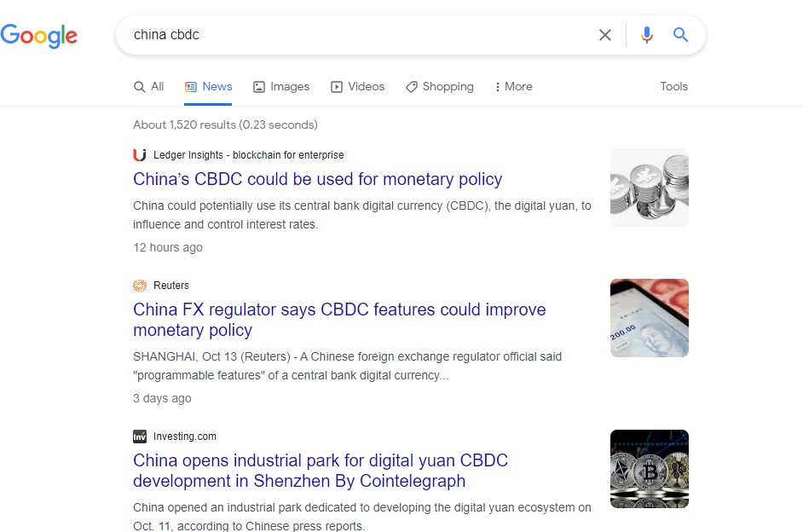Click the Google logo
This screenshot has width=803, height=532.
click(39, 35)
